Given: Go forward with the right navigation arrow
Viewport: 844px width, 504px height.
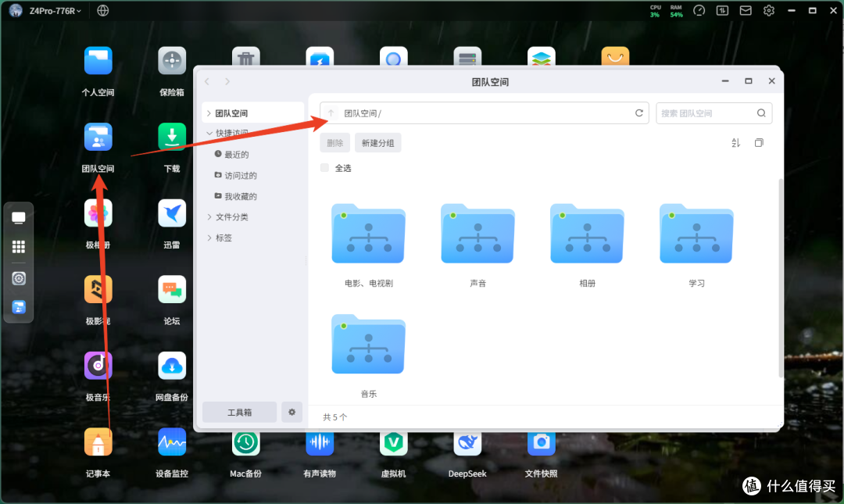Looking at the screenshot, I should (x=227, y=81).
